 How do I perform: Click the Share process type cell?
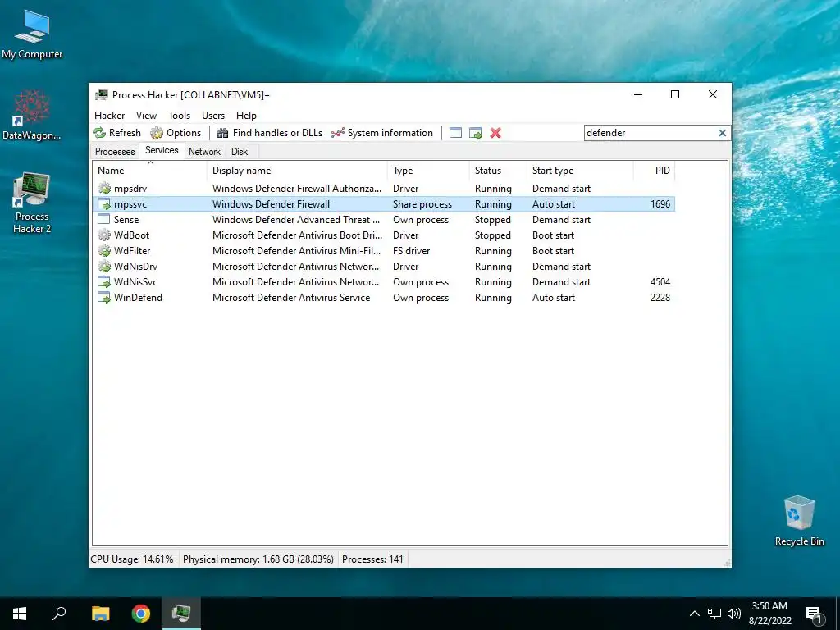click(x=422, y=204)
